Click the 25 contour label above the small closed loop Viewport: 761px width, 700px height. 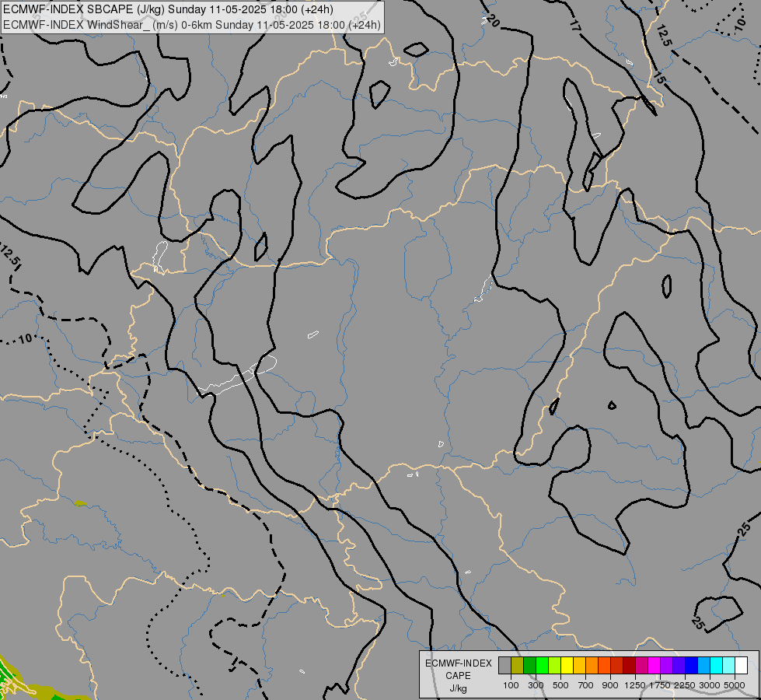(745, 530)
